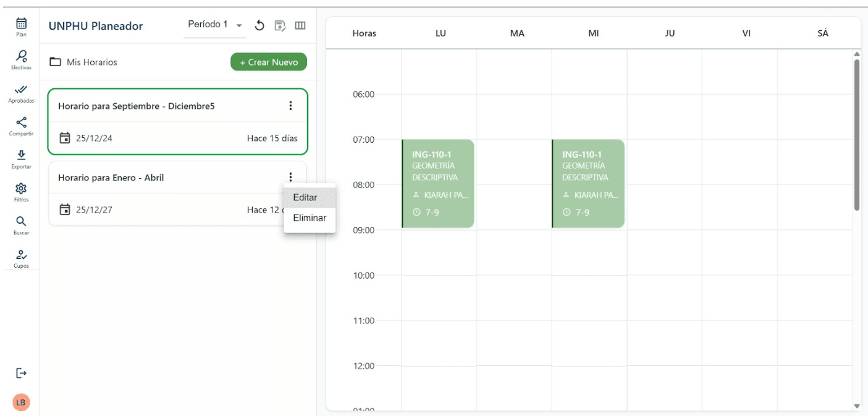The height and width of the screenshot is (416, 868).
Task: Click the UNPHU Planeador title
Action: 96,26
